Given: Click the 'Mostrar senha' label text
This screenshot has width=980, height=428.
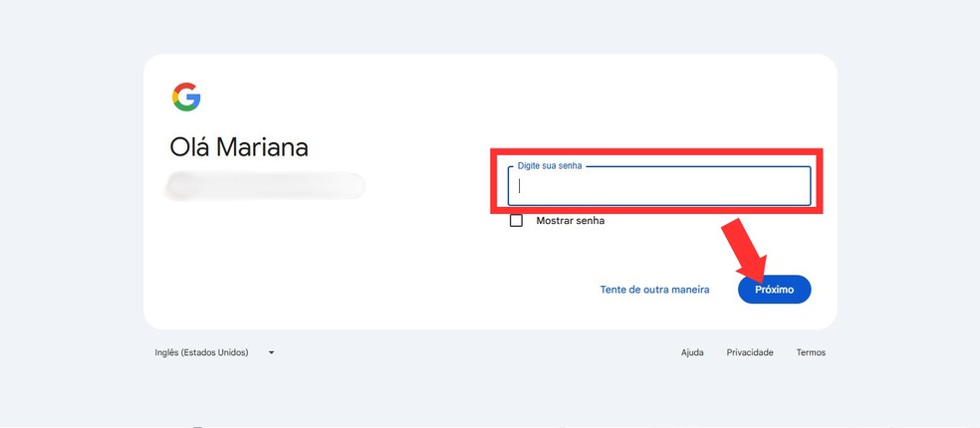Looking at the screenshot, I should (x=570, y=221).
